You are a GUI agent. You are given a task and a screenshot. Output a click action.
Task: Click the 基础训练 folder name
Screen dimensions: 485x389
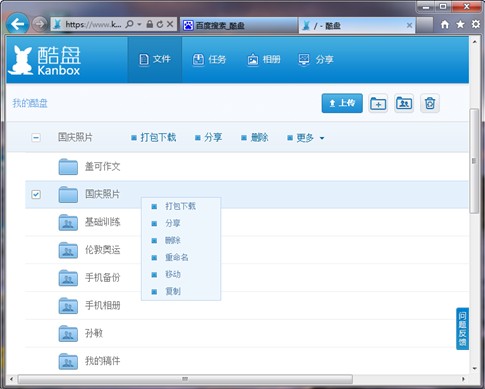[x=102, y=222]
